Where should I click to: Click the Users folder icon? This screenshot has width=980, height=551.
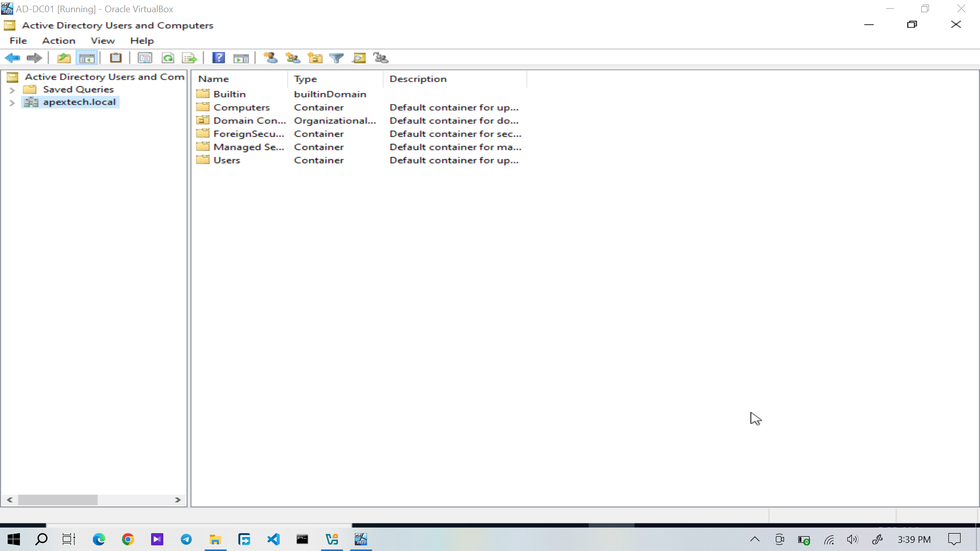pyautogui.click(x=203, y=160)
